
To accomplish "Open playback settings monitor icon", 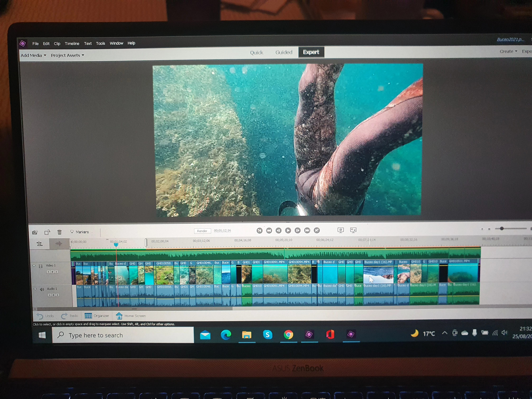I will (x=341, y=230).
